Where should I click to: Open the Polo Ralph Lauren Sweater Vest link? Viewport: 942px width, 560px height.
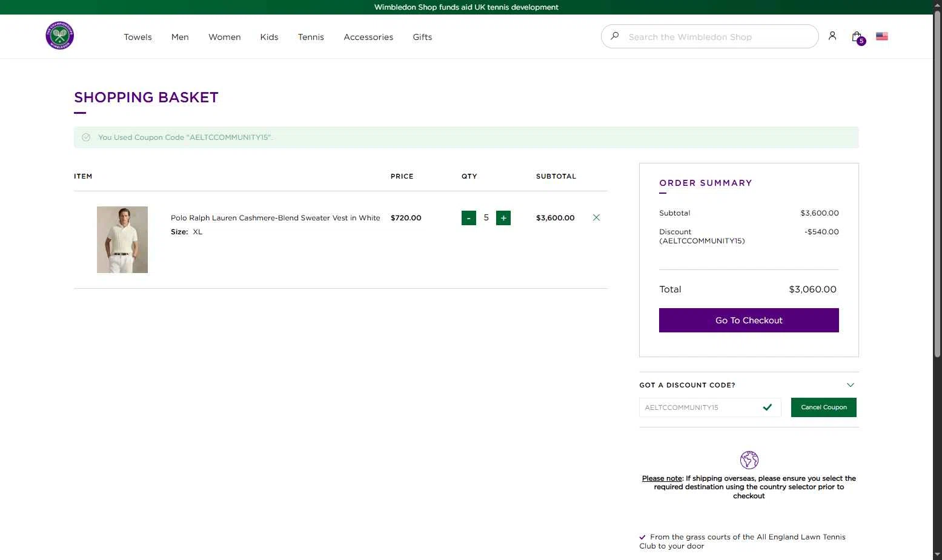click(276, 218)
